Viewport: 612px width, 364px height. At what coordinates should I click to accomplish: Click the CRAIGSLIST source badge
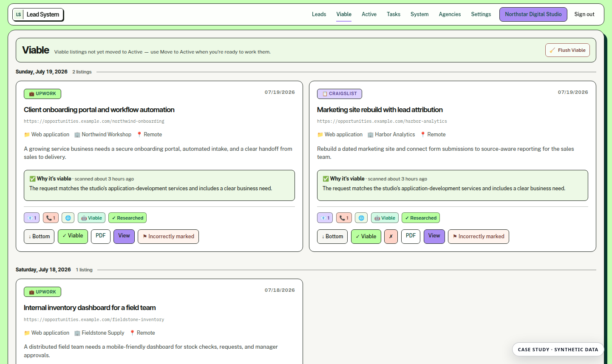340,94
